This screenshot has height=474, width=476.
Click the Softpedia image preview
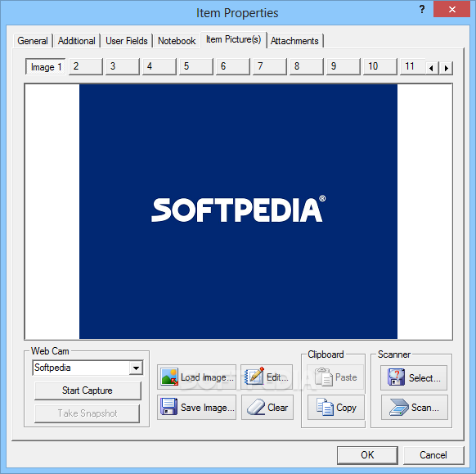click(x=238, y=211)
